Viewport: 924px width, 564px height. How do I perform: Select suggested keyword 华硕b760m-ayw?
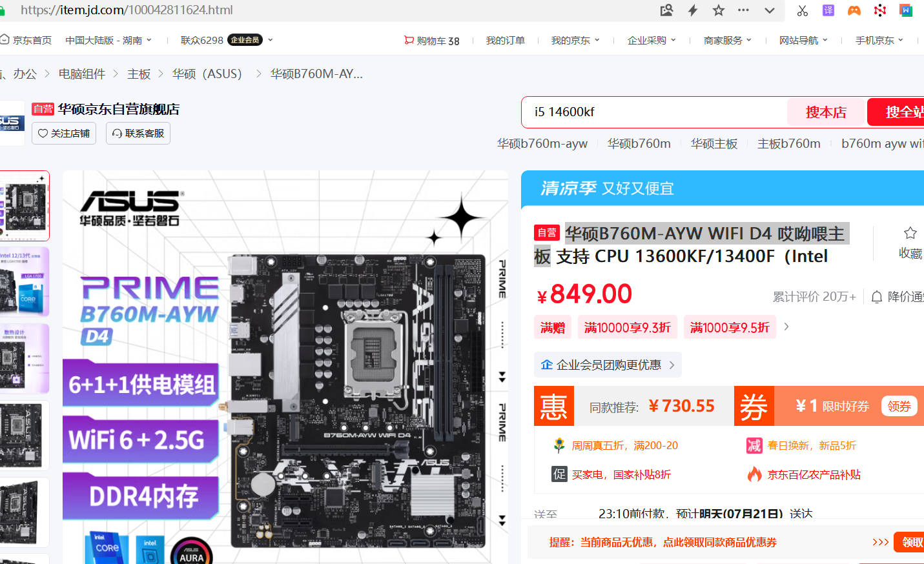click(x=542, y=143)
